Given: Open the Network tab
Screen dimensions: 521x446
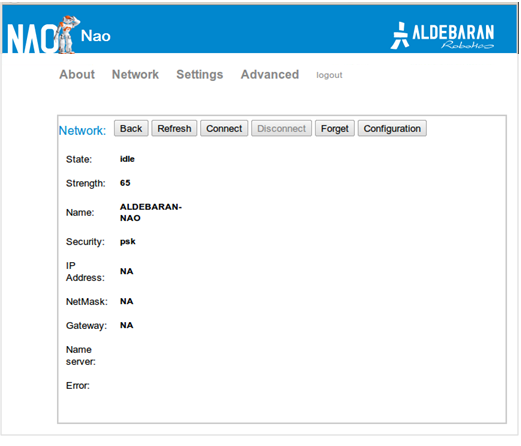Looking at the screenshot, I should pyautogui.click(x=135, y=75).
